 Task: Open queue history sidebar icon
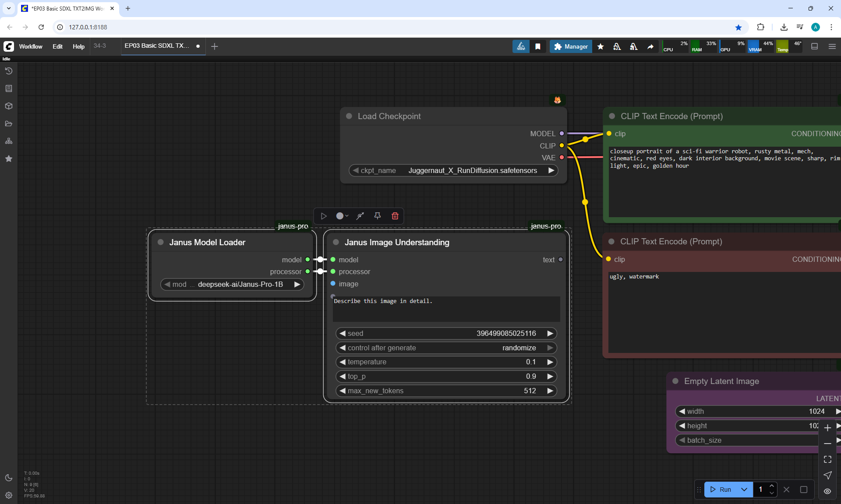[8, 71]
